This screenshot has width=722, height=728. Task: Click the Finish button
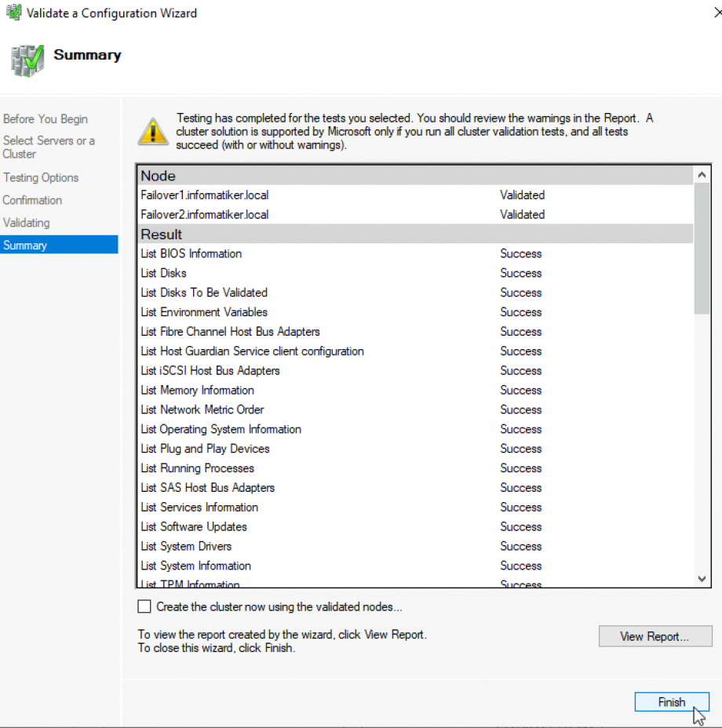(x=672, y=702)
